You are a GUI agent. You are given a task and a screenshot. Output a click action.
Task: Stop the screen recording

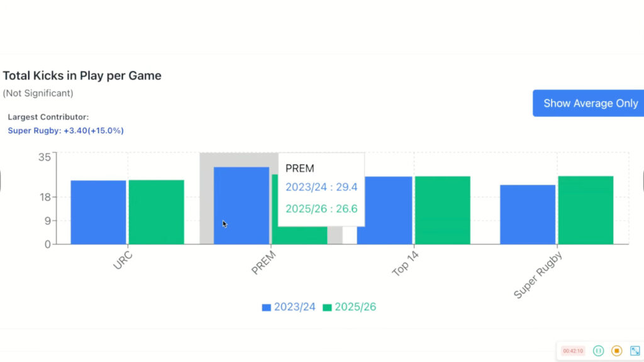click(x=617, y=351)
